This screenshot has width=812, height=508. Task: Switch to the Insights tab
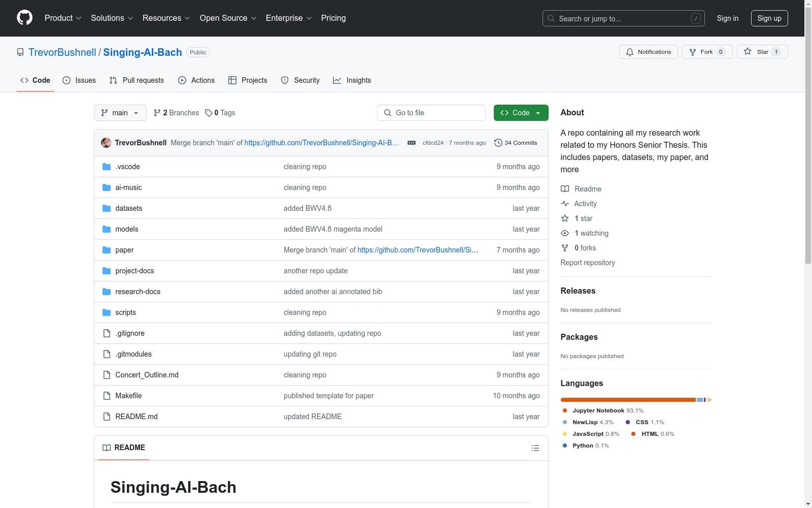352,80
